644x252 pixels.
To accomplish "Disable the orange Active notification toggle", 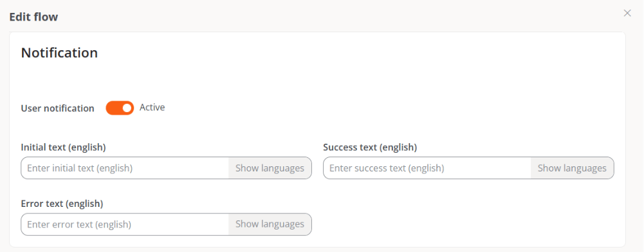I will pyautogui.click(x=120, y=108).
